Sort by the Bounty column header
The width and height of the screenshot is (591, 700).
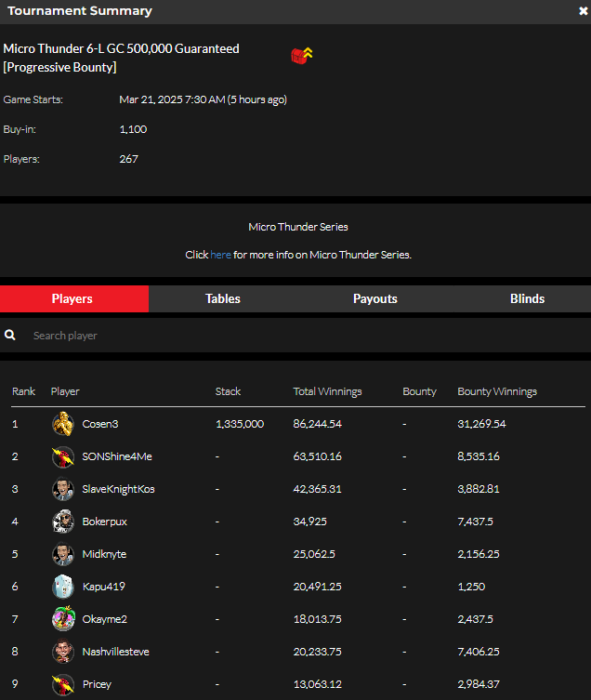(x=420, y=391)
